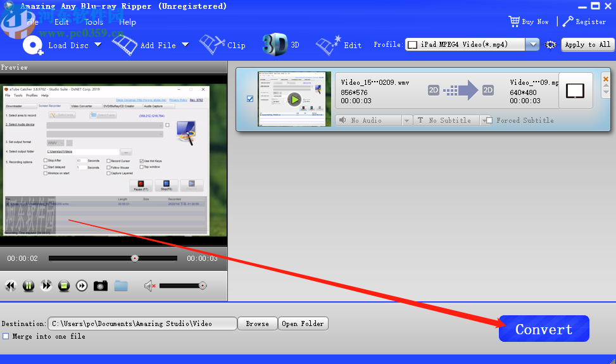Select the iPad MPEG4 Video profile field
The width and height of the screenshot is (616, 364).
pyautogui.click(x=465, y=44)
